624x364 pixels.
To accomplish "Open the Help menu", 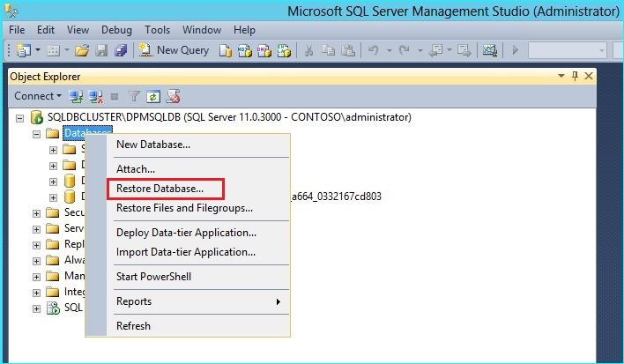I will click(x=244, y=30).
